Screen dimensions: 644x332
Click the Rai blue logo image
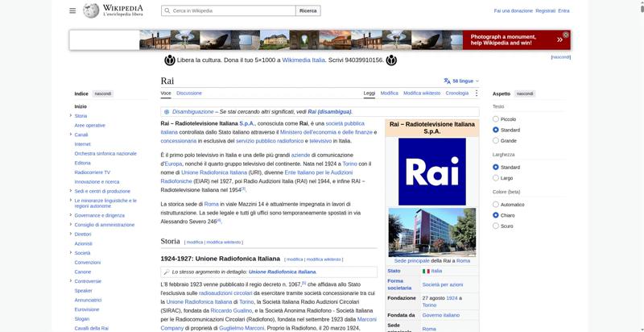coord(432,172)
